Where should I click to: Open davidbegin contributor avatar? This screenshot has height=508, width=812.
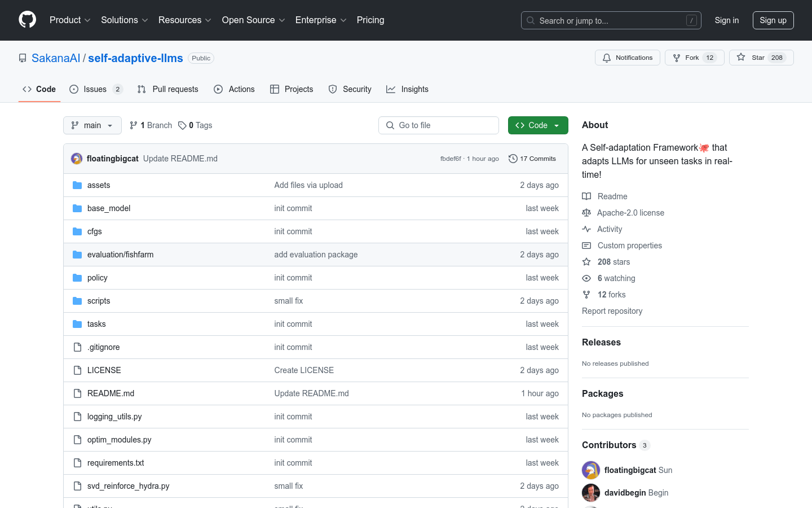[x=591, y=493]
